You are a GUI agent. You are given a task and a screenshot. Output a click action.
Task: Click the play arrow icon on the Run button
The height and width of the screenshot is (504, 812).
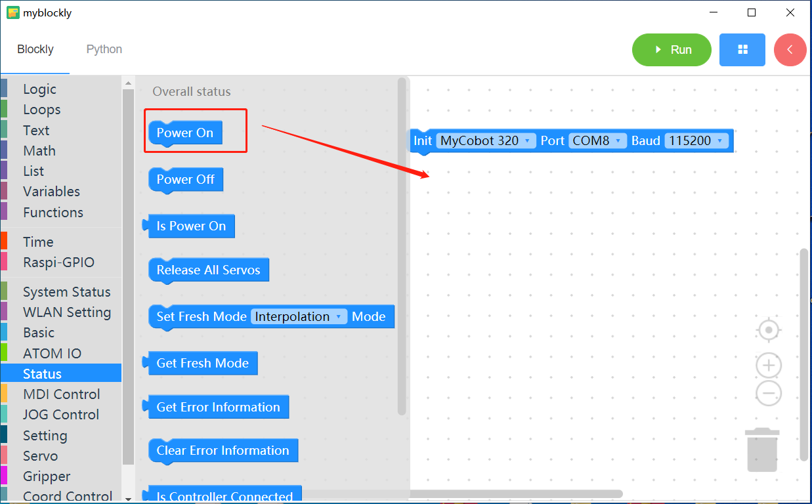click(x=658, y=50)
